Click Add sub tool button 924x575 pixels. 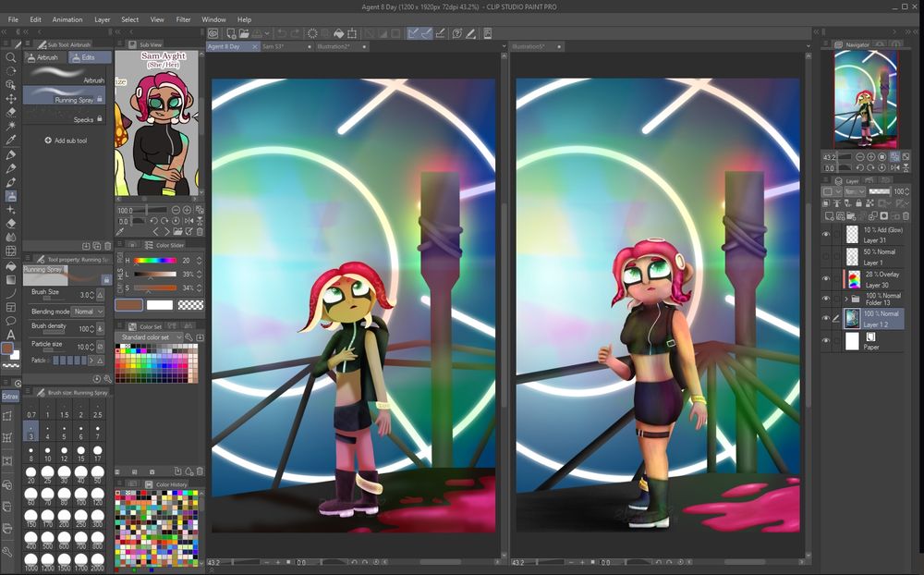click(67, 141)
